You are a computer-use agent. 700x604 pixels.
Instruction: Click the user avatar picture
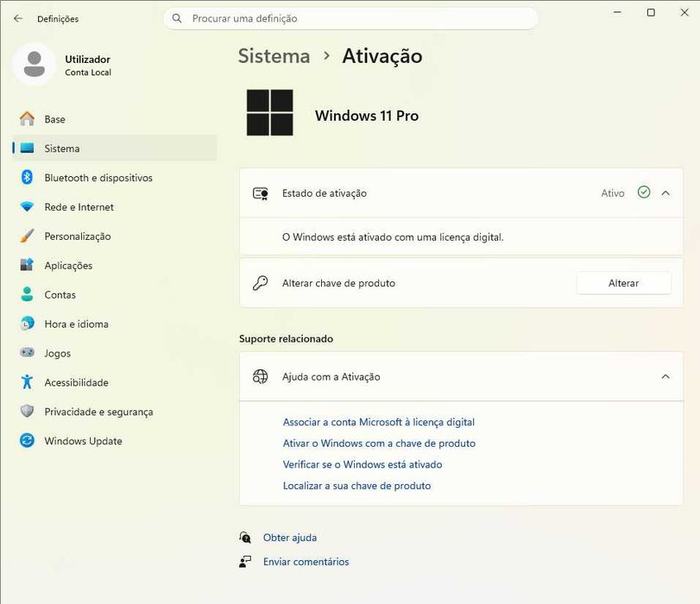point(35,65)
